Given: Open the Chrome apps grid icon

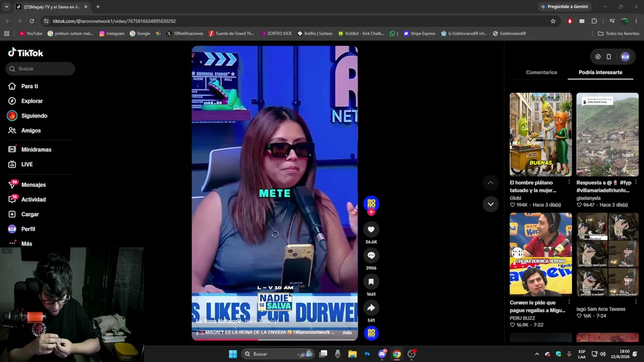Looking at the screenshot, I should click(7, 34).
